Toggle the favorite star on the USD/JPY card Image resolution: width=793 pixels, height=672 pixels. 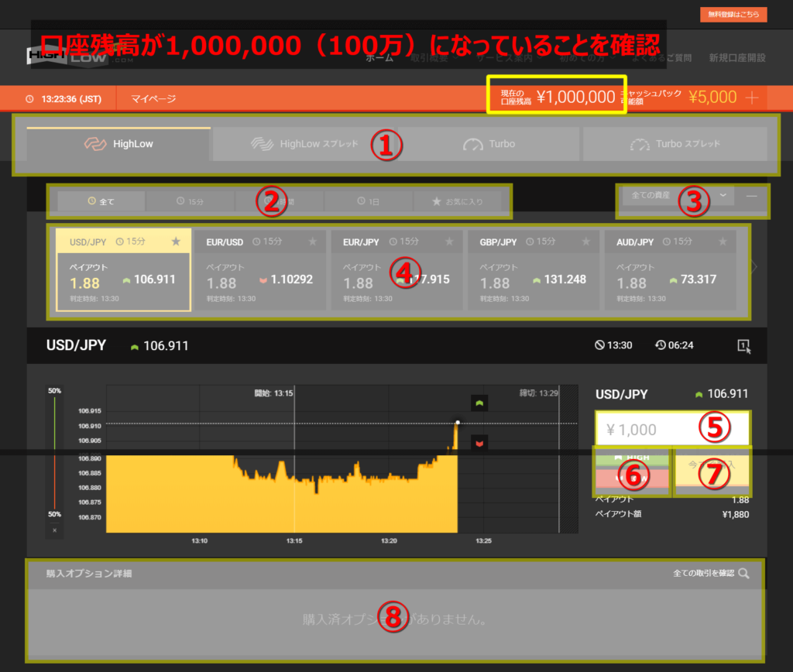click(x=176, y=242)
